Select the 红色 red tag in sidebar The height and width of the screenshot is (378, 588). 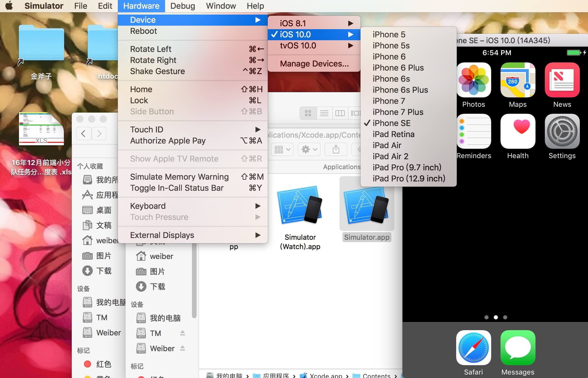click(x=97, y=364)
